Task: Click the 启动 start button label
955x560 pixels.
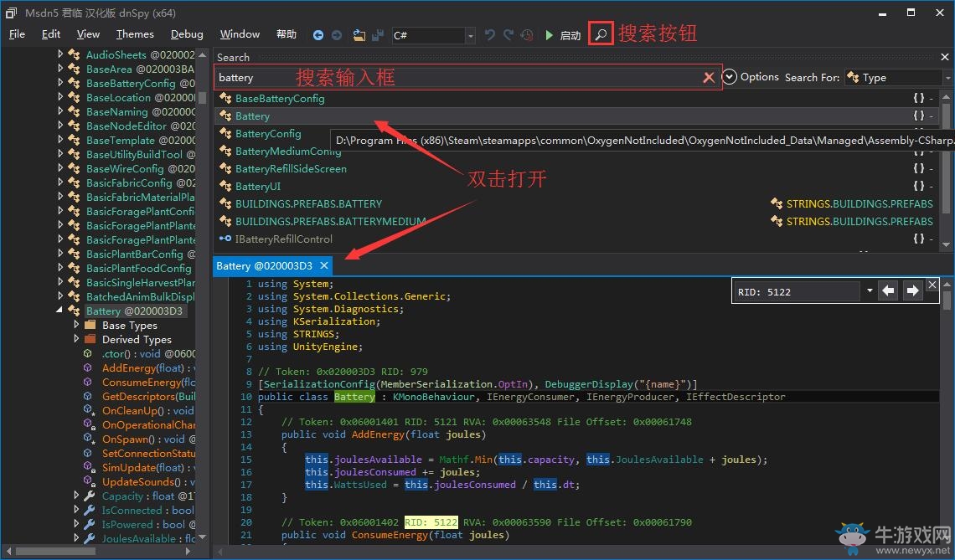Action: [x=570, y=35]
